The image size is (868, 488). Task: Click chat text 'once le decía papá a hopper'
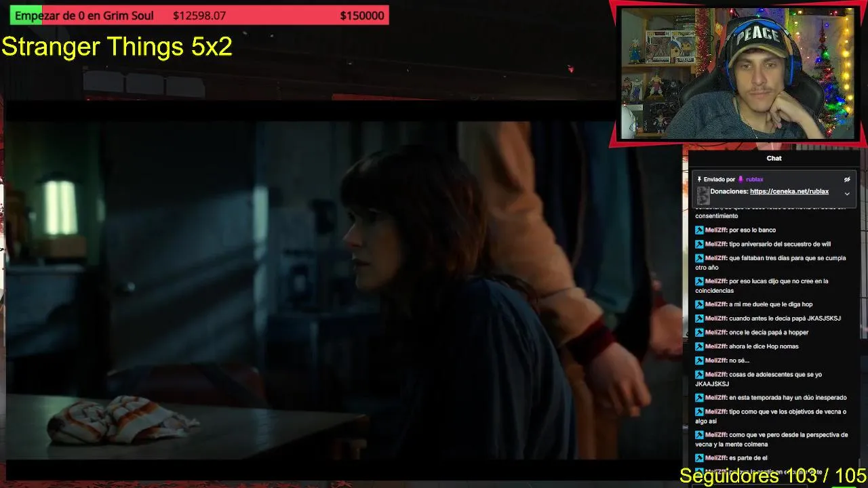point(769,333)
